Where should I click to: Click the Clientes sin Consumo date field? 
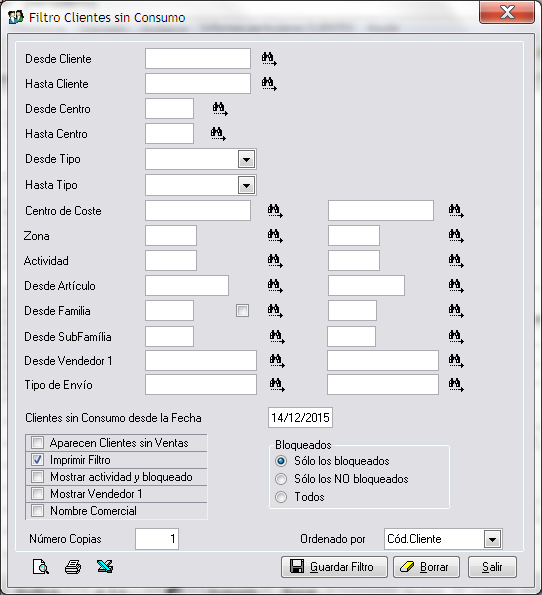(300, 418)
